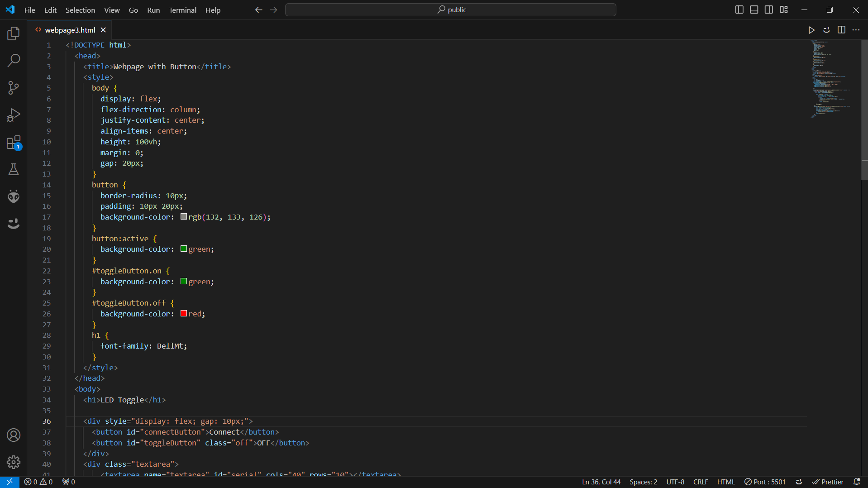This screenshot has width=868, height=488.
Task: Click the 'toggleButton' id attribute value
Action: (170, 443)
